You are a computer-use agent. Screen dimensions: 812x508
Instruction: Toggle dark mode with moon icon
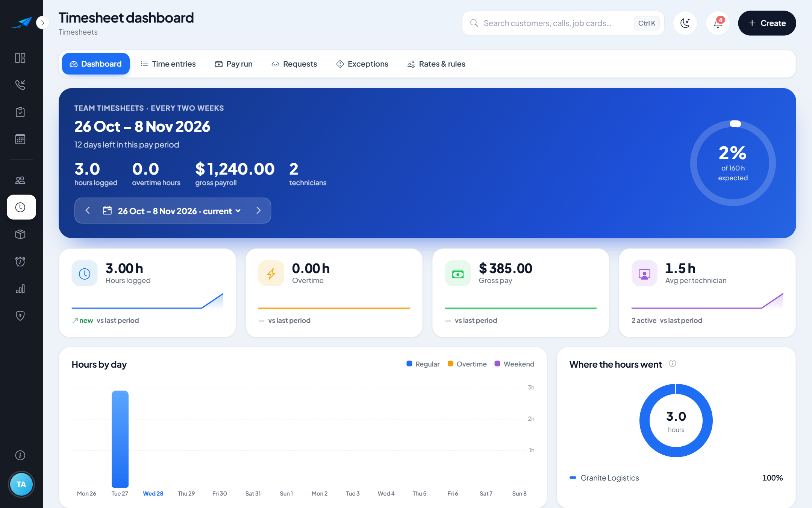click(x=685, y=23)
